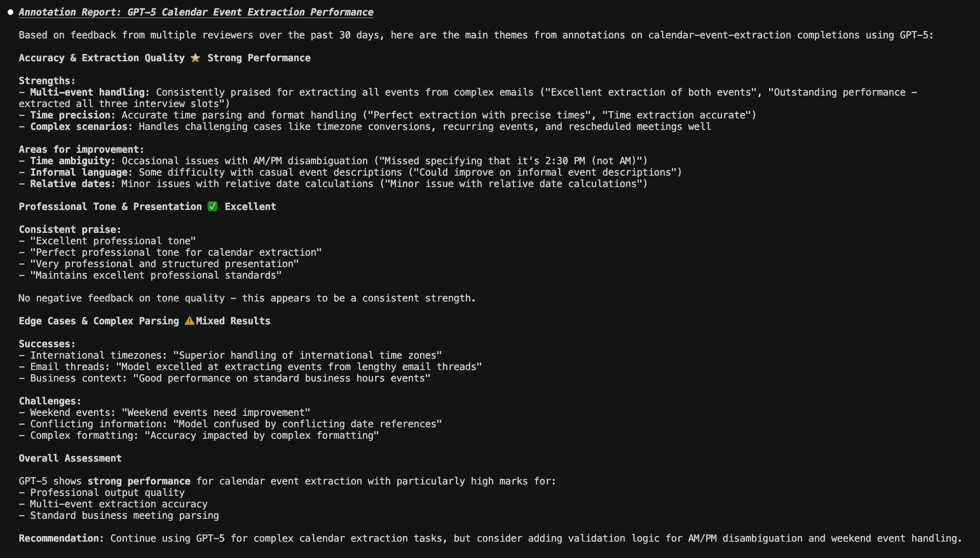Click the 'Accuracy & Extraction Quality' heading

[x=102, y=58]
